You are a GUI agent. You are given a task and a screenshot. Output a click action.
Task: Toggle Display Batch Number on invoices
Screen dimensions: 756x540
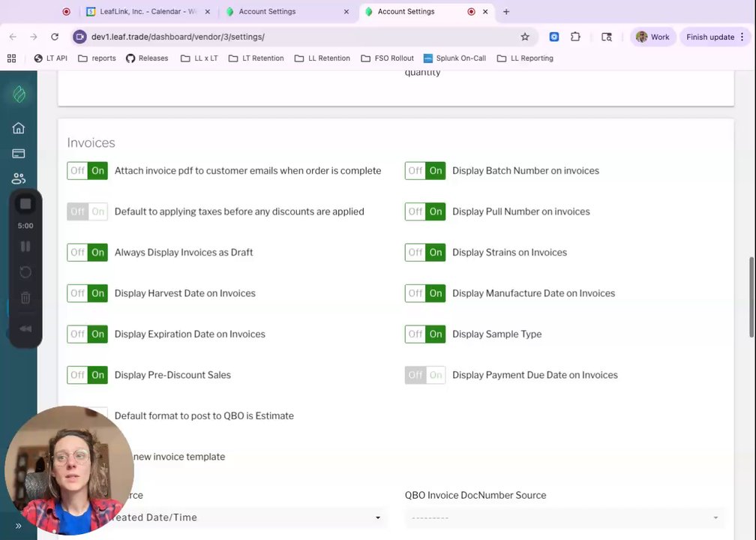(425, 171)
